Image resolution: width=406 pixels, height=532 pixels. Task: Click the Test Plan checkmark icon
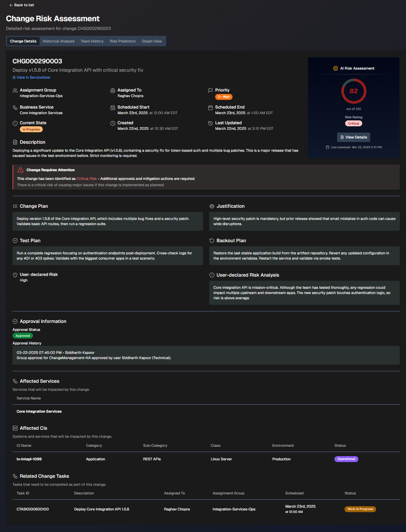(x=15, y=240)
